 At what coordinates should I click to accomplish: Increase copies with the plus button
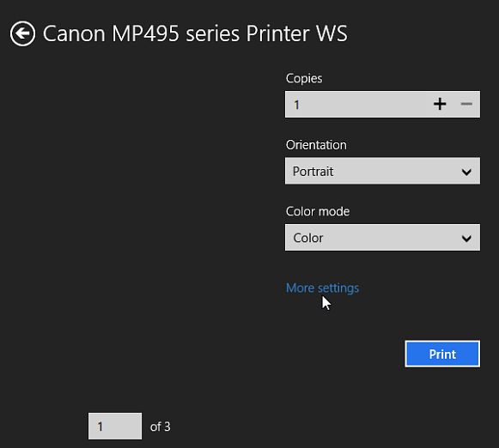440,105
